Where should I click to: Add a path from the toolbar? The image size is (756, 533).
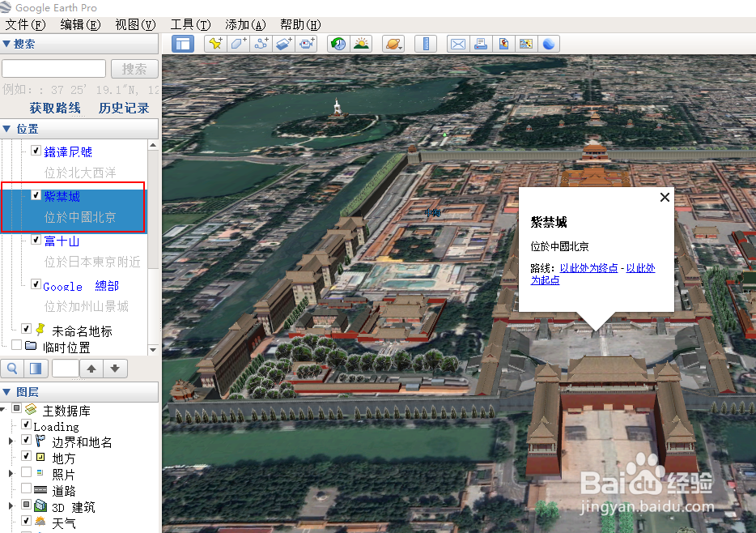pyautogui.click(x=261, y=44)
